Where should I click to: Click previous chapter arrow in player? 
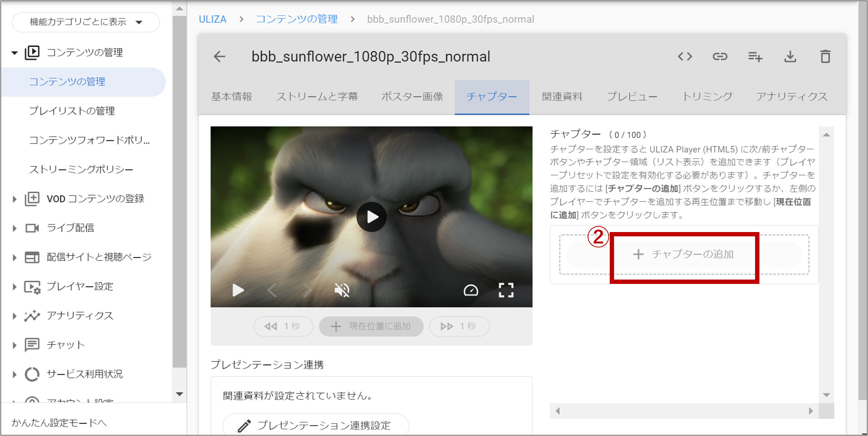pos(272,290)
